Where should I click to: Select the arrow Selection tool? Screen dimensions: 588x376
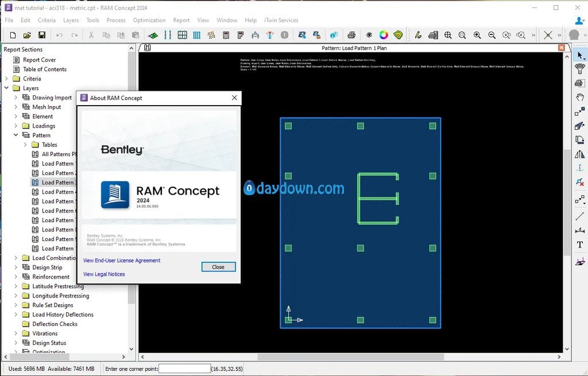580,56
